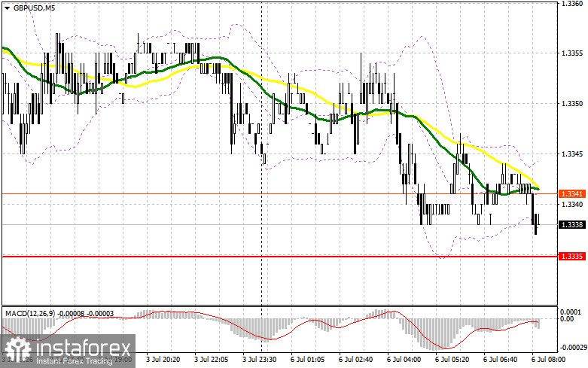Select the MACD -0.00029 scale value

tap(572, 348)
